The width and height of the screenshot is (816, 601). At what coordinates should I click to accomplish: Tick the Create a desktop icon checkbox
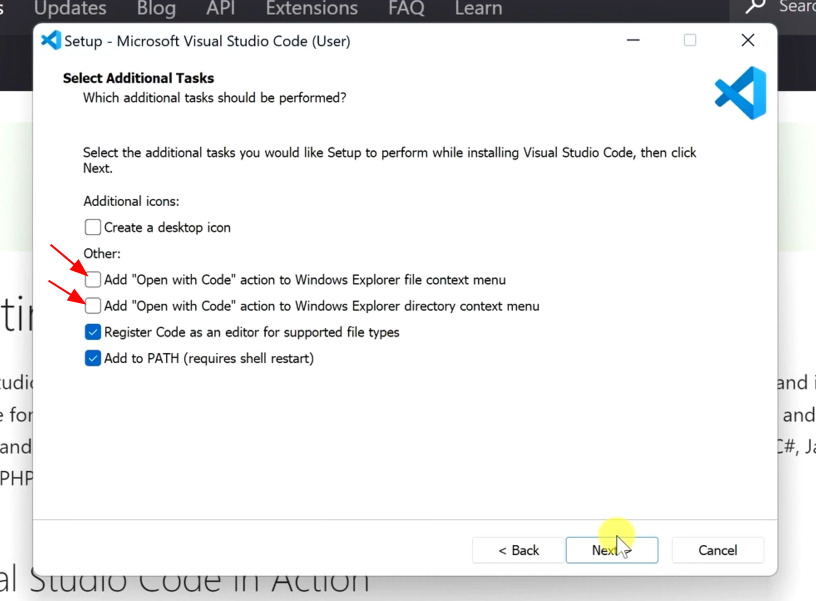click(93, 227)
